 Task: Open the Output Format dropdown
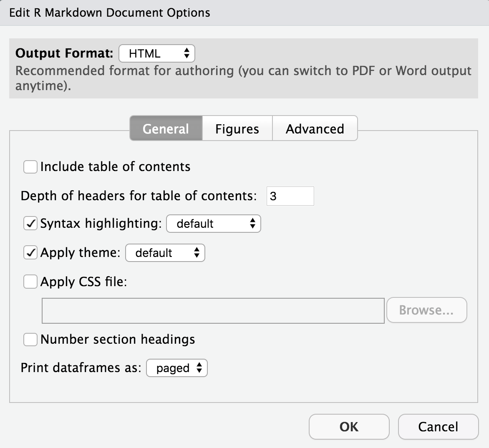click(x=156, y=53)
